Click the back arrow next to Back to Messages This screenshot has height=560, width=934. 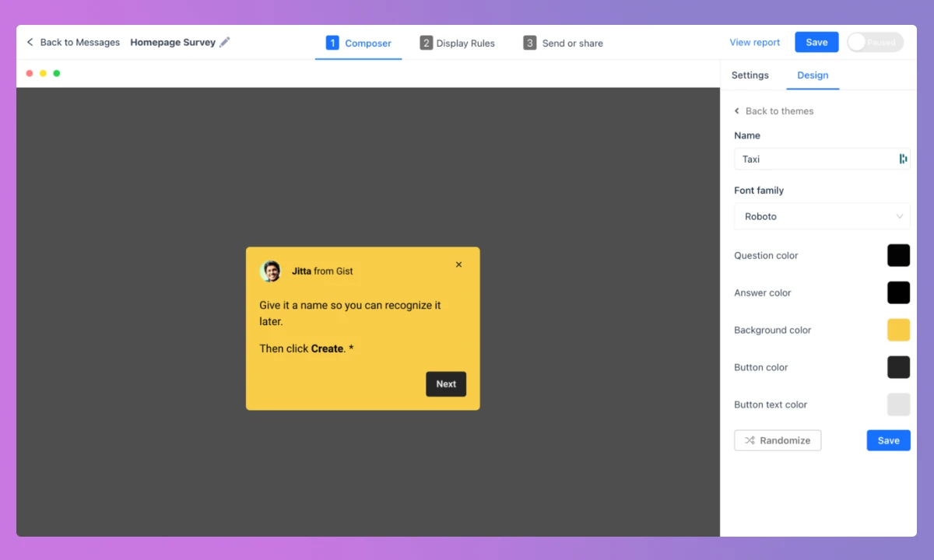tap(30, 42)
